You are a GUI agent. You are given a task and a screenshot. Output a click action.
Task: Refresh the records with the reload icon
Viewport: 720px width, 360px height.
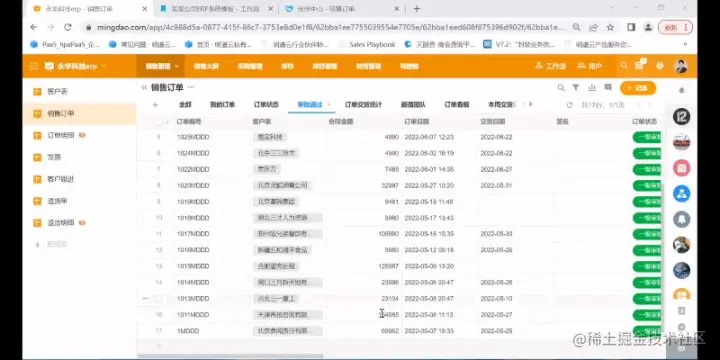tap(570, 105)
